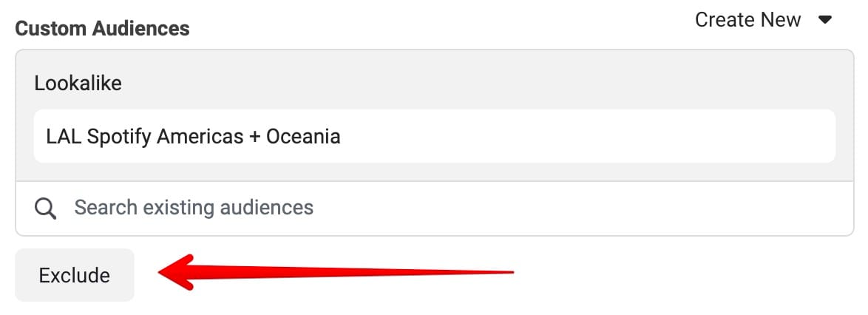Expand the Create New audience menu

pyautogui.click(x=763, y=20)
